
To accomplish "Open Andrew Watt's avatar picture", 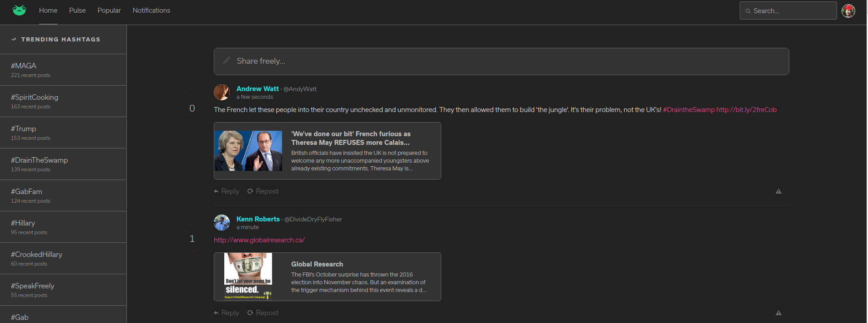I will coord(222,92).
